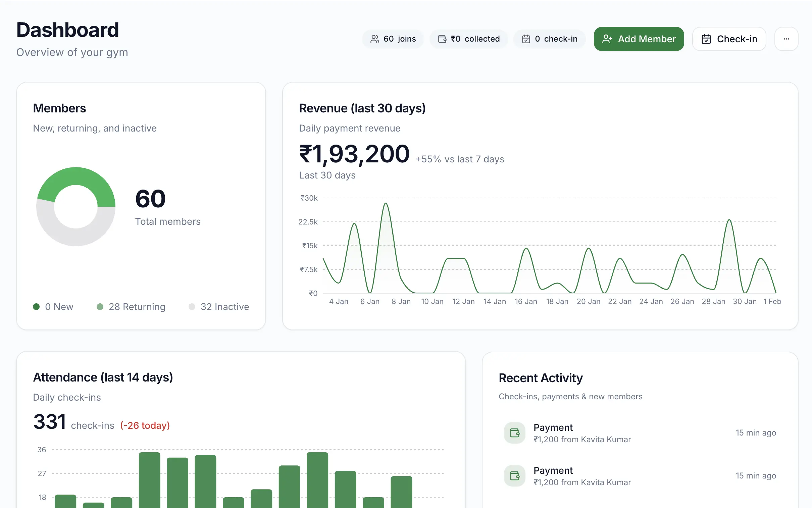Click the Check-in button
This screenshot has width=812, height=508.
(729, 39)
